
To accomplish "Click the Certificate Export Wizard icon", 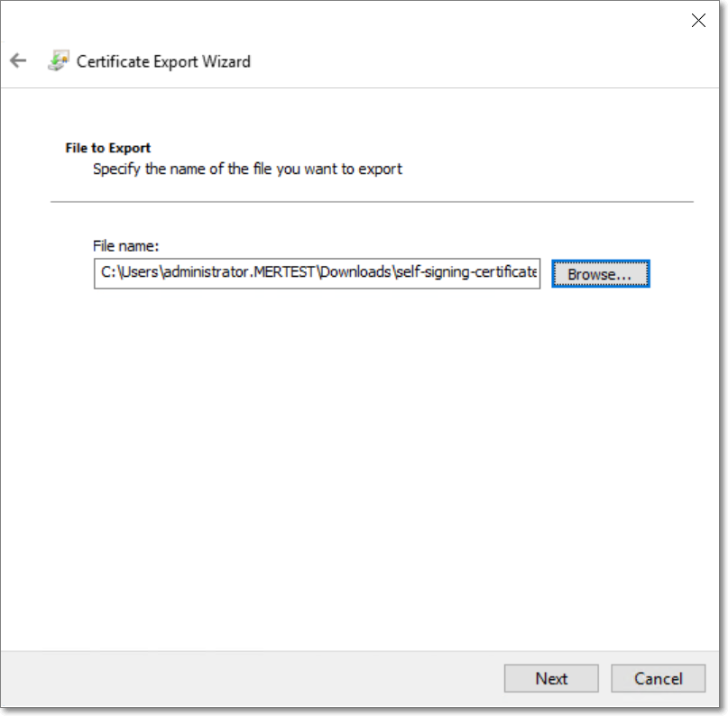I will 58,61.
